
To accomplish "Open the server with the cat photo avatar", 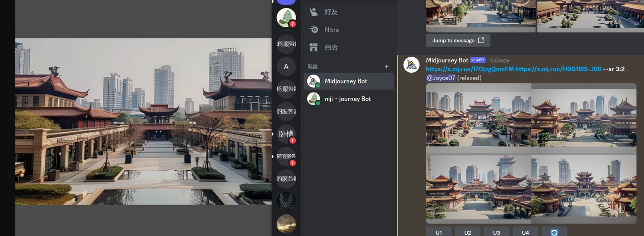I will 286,201.
